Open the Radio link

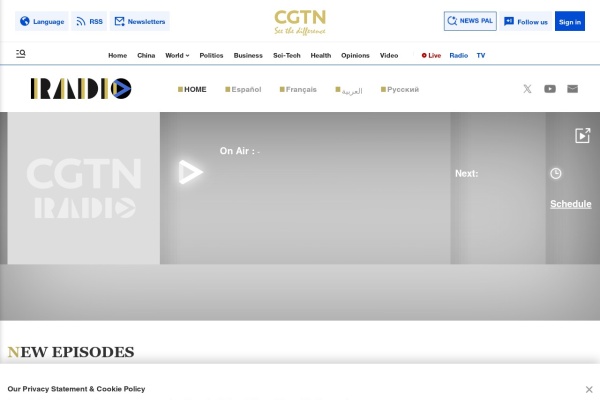(458, 56)
